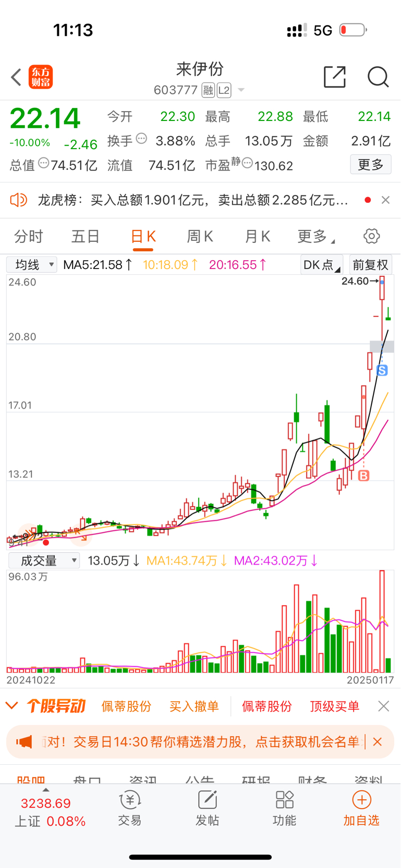401x868 pixels.
Task: Open the 龙虎榜 news headline
Action: (192, 200)
